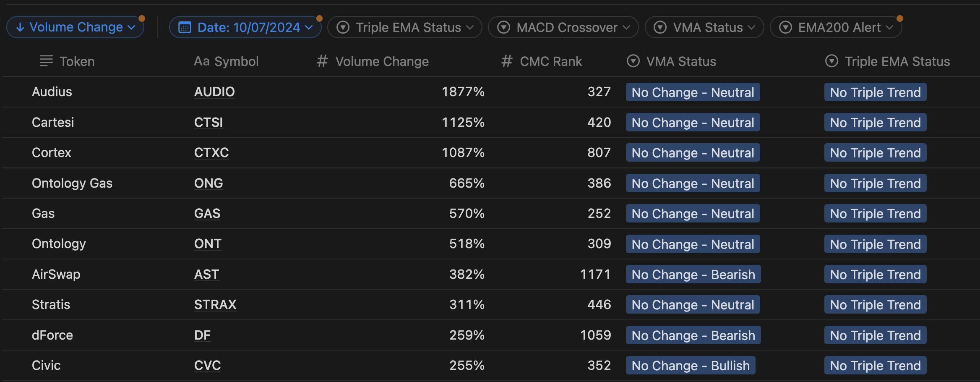Click the Aa icon in Symbol header
The image size is (980, 382).
(x=201, y=61)
